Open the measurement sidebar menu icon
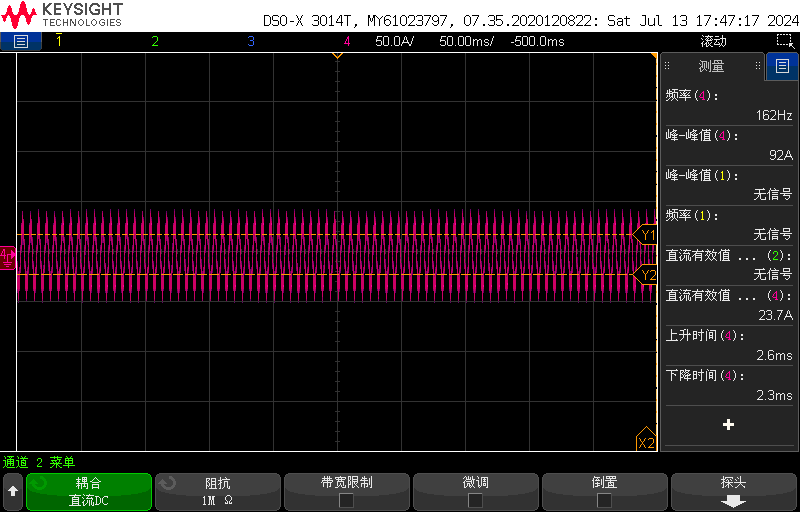 pyautogui.click(x=782, y=66)
